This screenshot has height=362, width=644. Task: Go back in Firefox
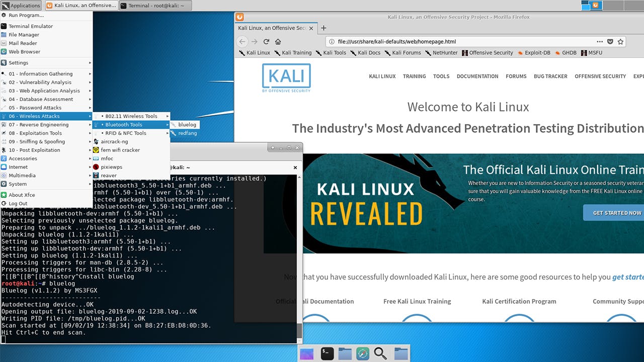click(243, 42)
